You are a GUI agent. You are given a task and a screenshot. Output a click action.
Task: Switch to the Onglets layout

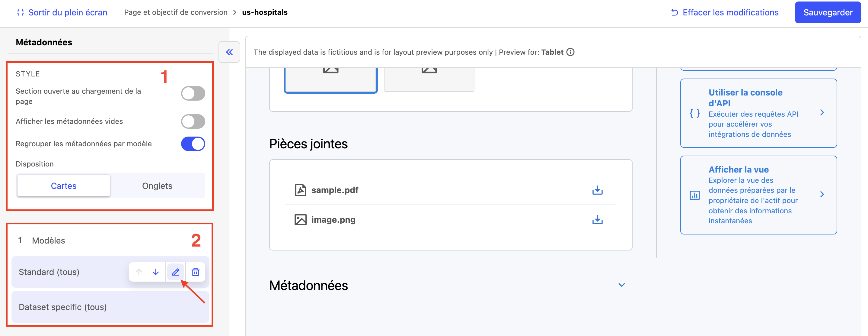[157, 186]
